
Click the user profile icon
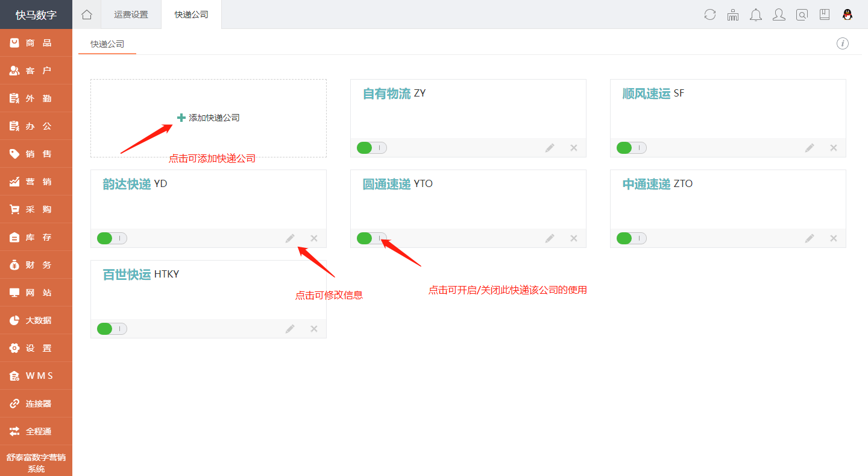(x=779, y=15)
